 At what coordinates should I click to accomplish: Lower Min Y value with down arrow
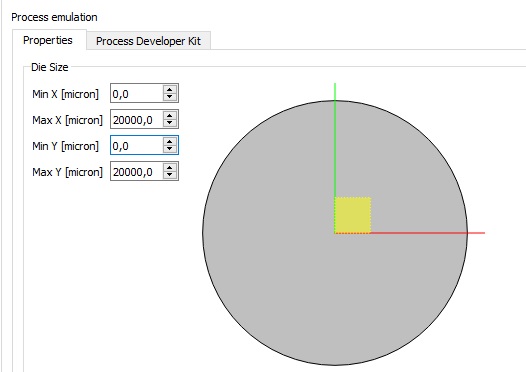170,149
